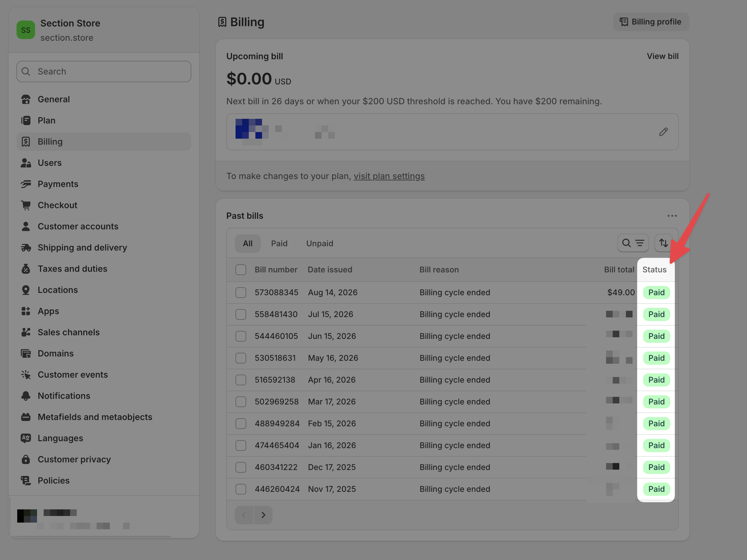The width and height of the screenshot is (747, 560).
Task: Click the Status column header
Action: pos(654,270)
